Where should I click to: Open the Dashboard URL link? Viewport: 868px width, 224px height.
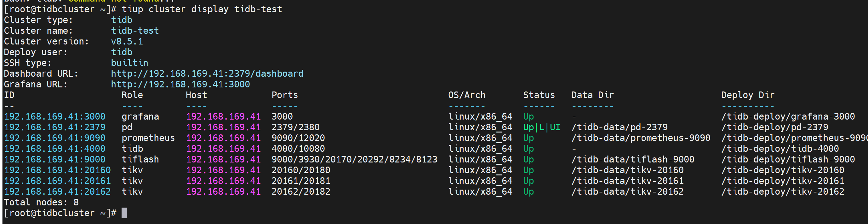tap(207, 74)
